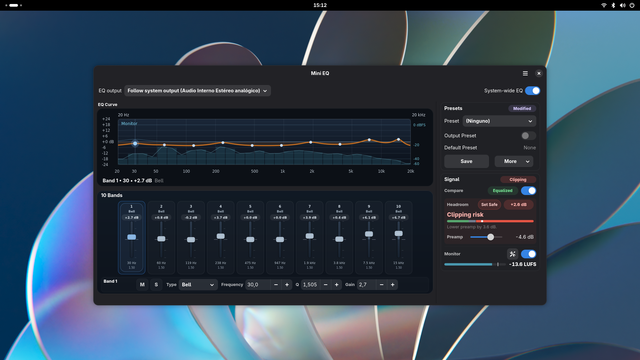Viewport: 640px width, 360px height.
Task: Click the -4.6 dB preamp value
Action: 524,237
